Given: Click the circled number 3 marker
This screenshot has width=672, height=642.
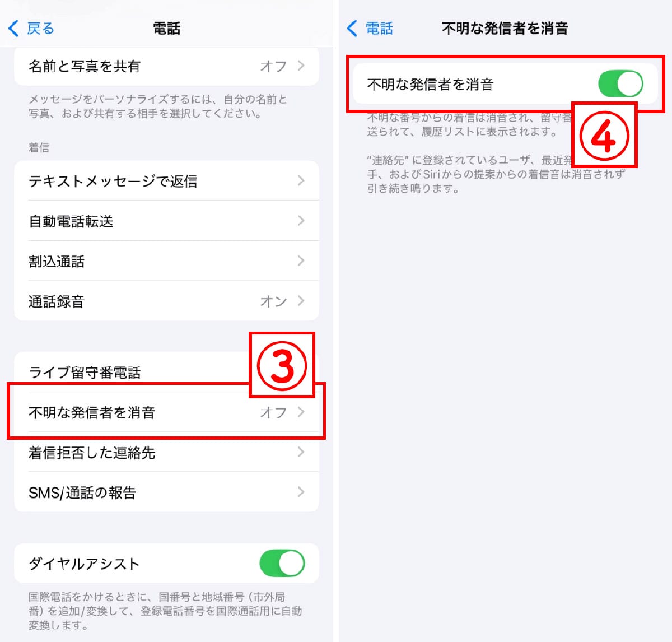Looking at the screenshot, I should [282, 366].
